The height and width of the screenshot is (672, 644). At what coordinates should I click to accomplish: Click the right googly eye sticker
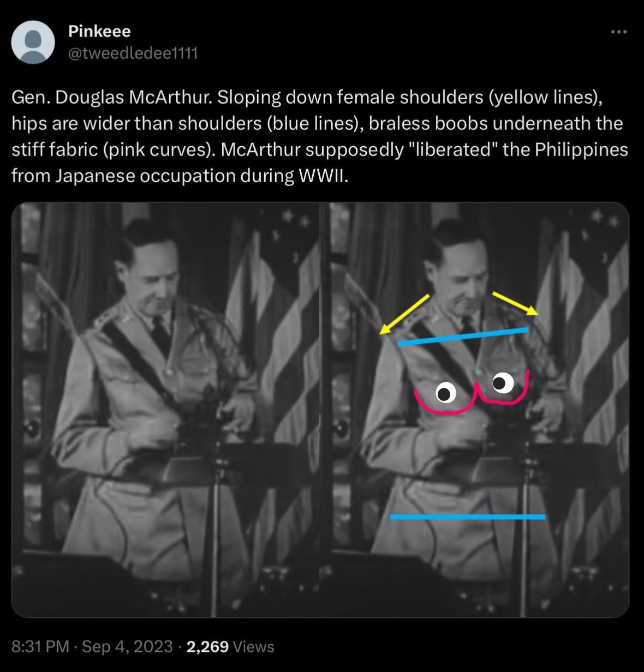(502, 383)
